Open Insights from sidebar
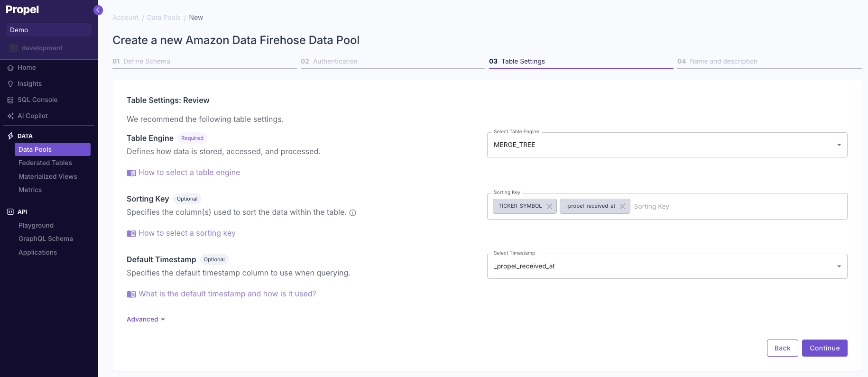This screenshot has height=377, width=868. (x=29, y=83)
